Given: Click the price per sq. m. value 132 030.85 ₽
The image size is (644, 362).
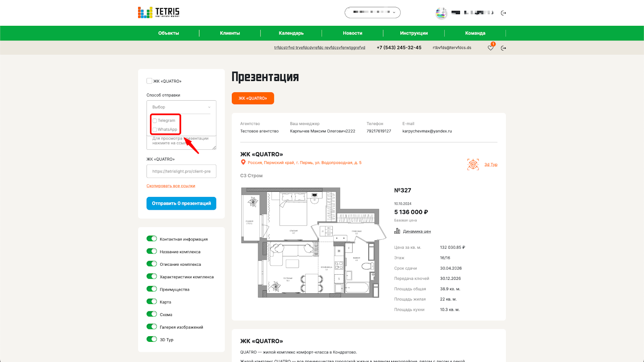Looking at the screenshot, I should tap(452, 248).
